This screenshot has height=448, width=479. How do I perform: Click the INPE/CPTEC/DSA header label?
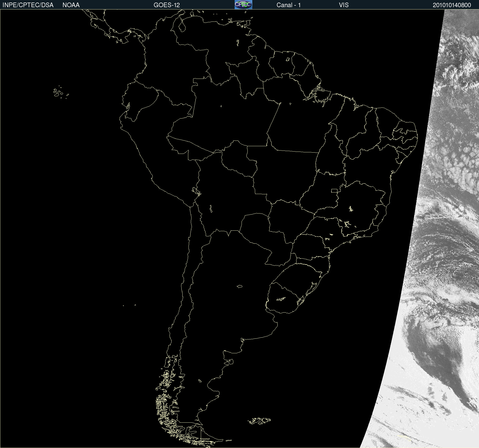[28, 5]
